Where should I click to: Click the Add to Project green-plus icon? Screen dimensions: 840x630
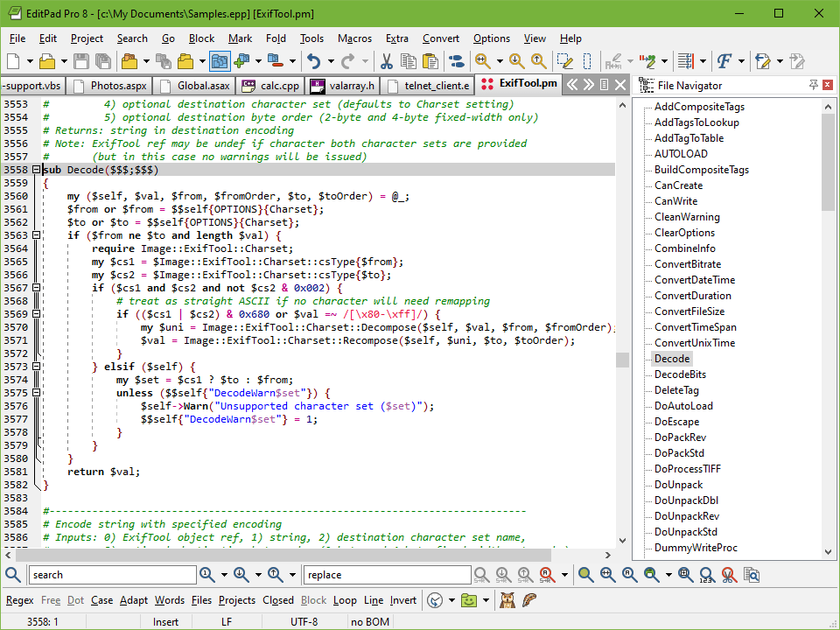pyautogui.click(x=242, y=61)
